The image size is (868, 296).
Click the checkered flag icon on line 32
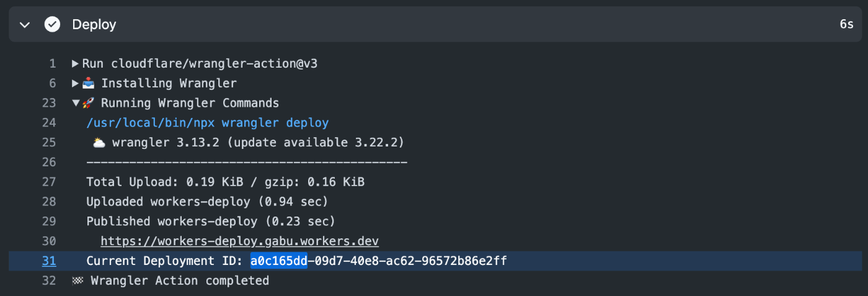pos(77,280)
